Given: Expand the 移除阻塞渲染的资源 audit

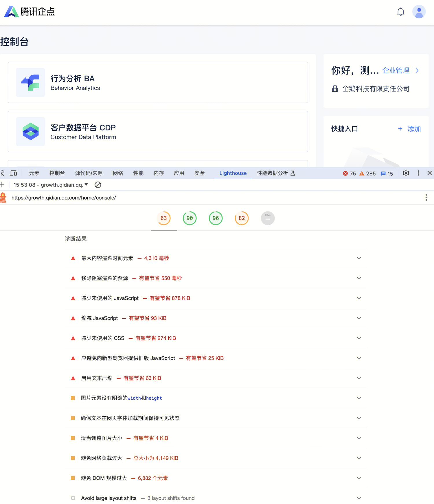Looking at the screenshot, I should click(x=216, y=278).
